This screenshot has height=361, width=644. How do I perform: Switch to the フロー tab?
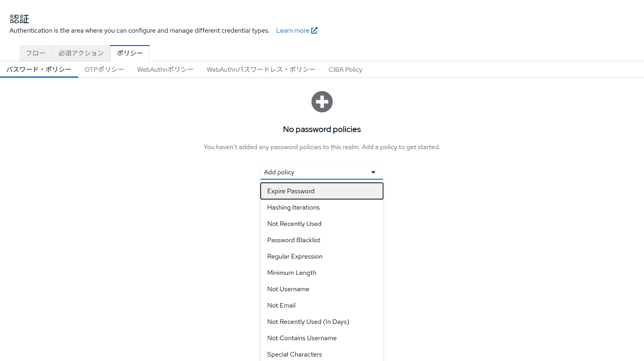pyautogui.click(x=36, y=53)
